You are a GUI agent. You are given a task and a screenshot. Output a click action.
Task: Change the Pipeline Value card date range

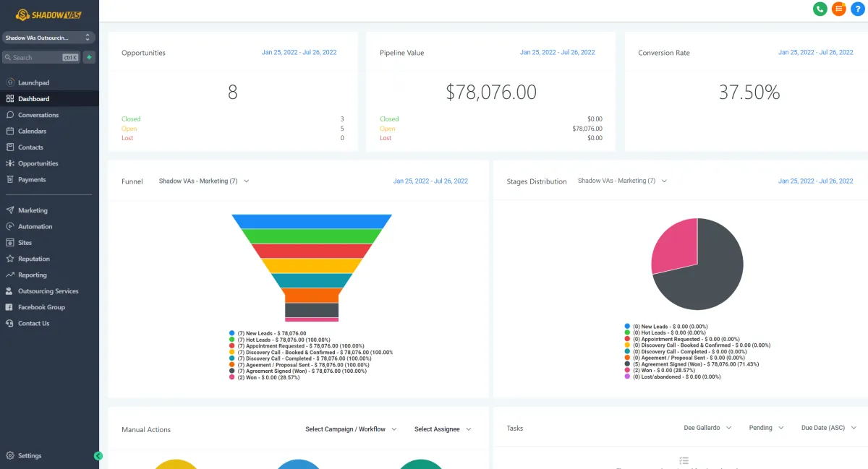557,53
